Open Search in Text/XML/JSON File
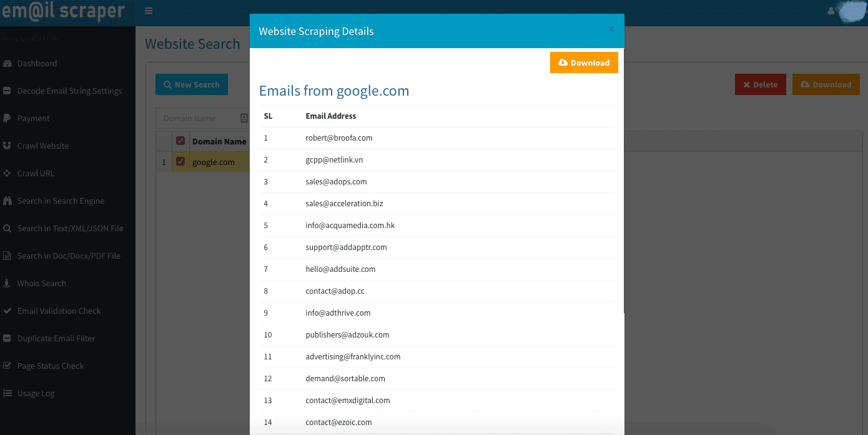The width and height of the screenshot is (868, 435). 70,229
